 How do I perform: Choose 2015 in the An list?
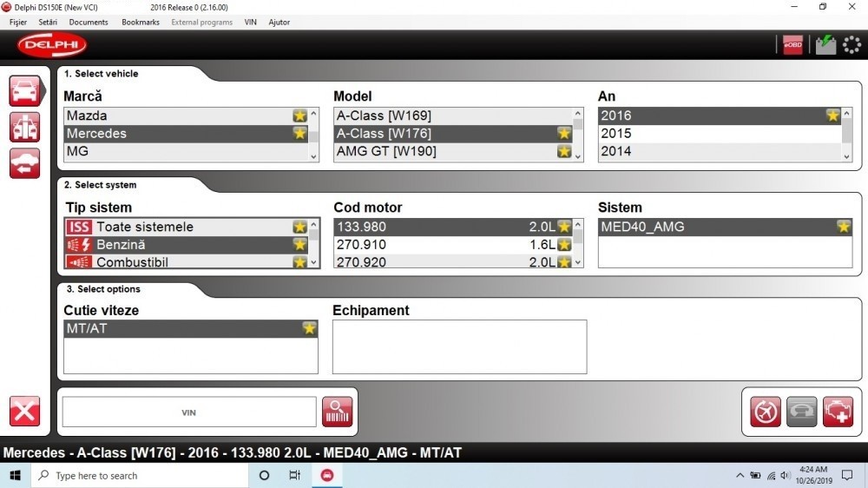coord(712,134)
